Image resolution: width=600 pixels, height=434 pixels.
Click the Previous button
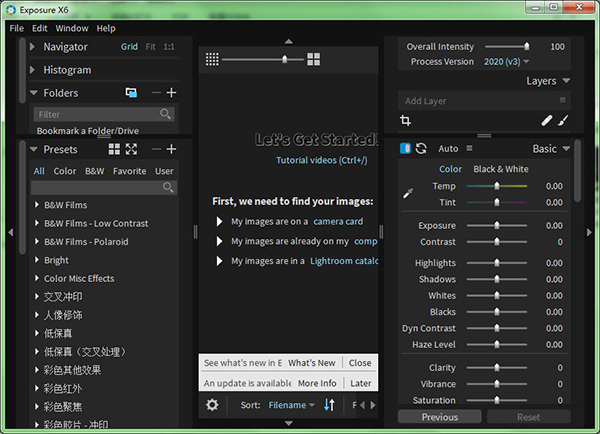point(440,417)
